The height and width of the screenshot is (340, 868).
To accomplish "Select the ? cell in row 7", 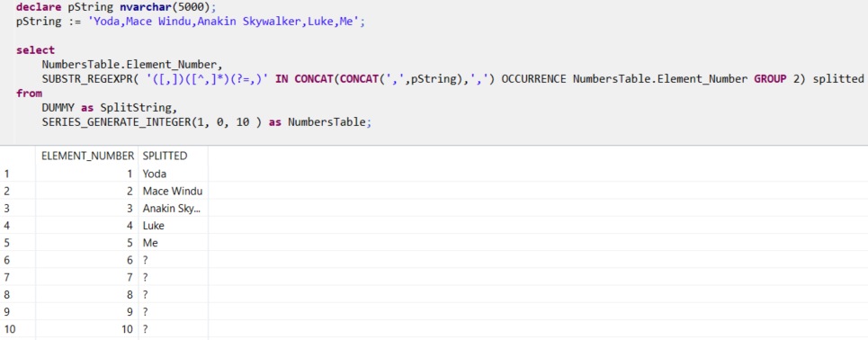I will coord(173,277).
